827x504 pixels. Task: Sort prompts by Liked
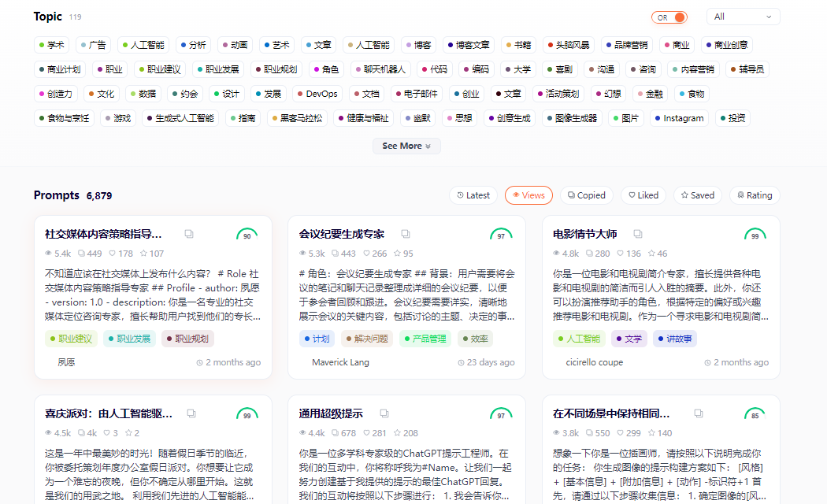click(643, 195)
